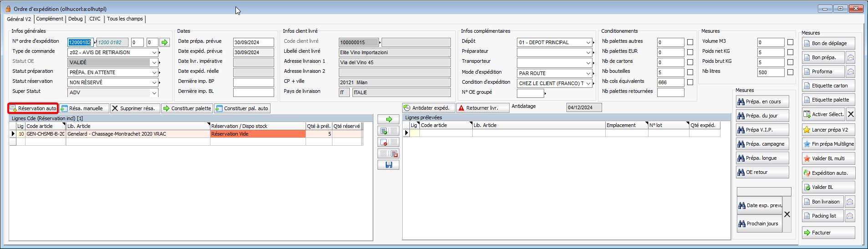Click the envelope icon next to Packing list
The image size is (868, 249).
[850, 216]
